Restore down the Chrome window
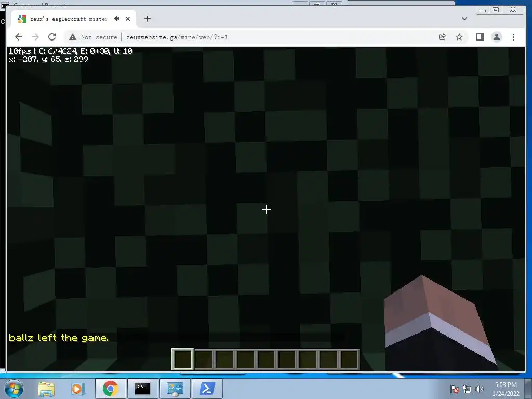The width and height of the screenshot is (532, 399). [496, 10]
